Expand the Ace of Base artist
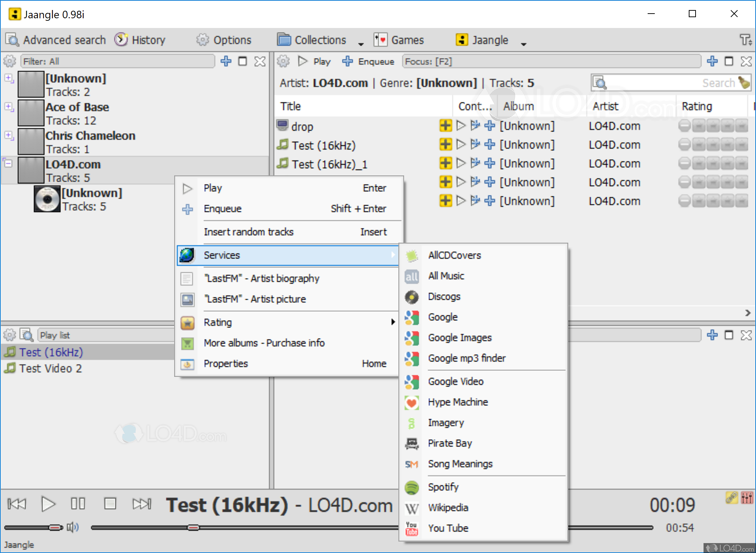The width and height of the screenshot is (756, 553). pyautogui.click(x=9, y=106)
